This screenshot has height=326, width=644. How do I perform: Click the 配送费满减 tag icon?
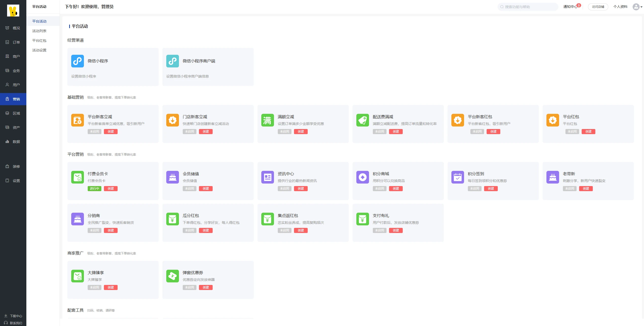pyautogui.click(x=362, y=120)
